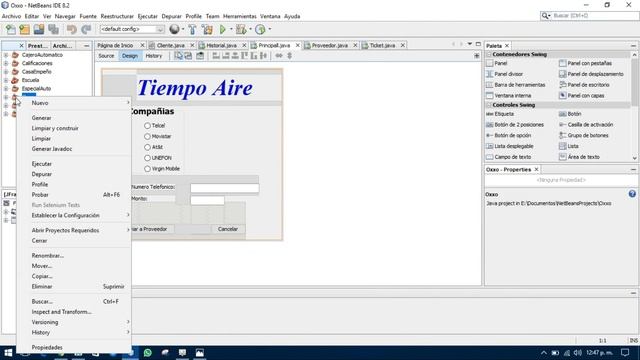Screen dimensions: 640x360
Task: Switch to the Cliente.java tab
Action: point(171,45)
